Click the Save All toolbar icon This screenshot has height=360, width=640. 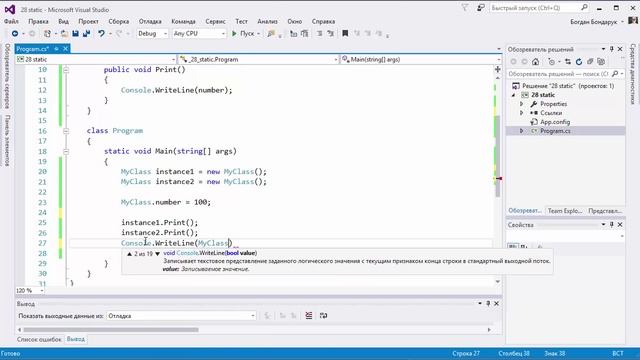pos(87,33)
